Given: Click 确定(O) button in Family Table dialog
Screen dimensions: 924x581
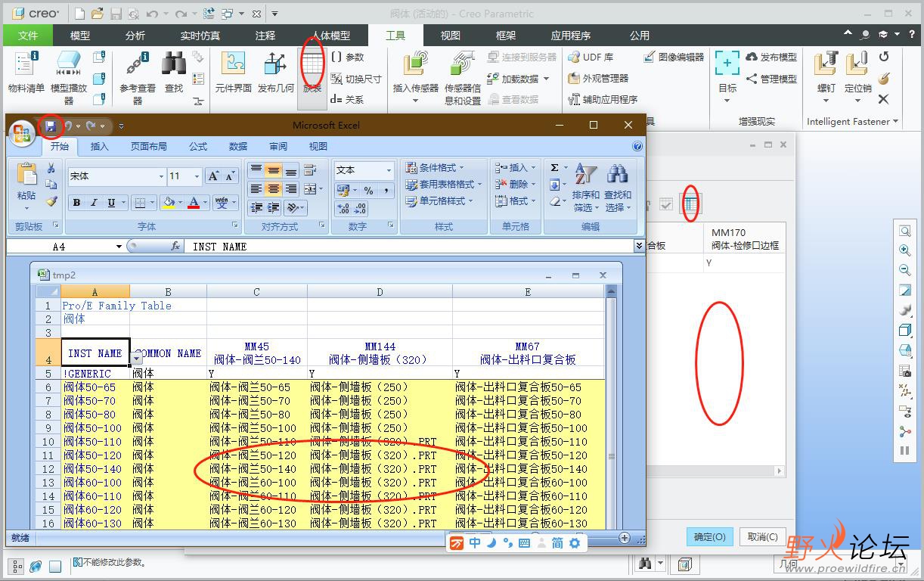Looking at the screenshot, I should 709,536.
